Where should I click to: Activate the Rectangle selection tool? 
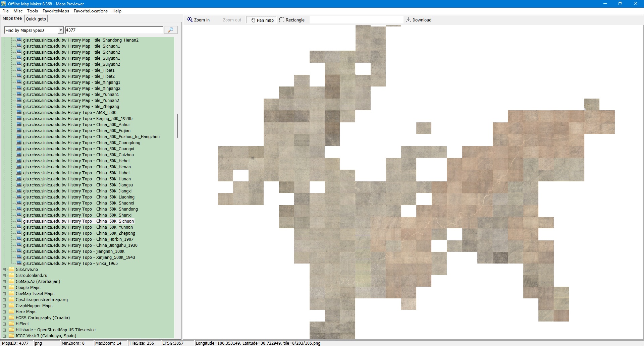(292, 20)
